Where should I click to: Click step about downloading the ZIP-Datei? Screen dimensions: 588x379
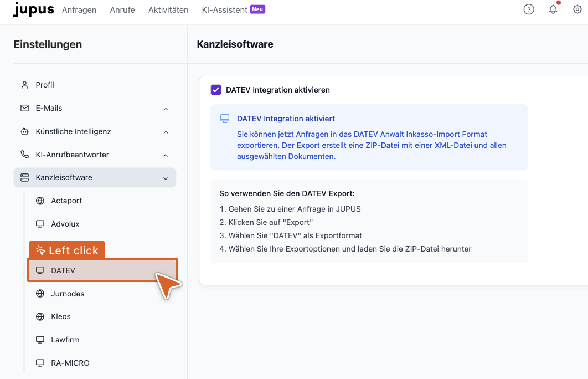(350, 249)
